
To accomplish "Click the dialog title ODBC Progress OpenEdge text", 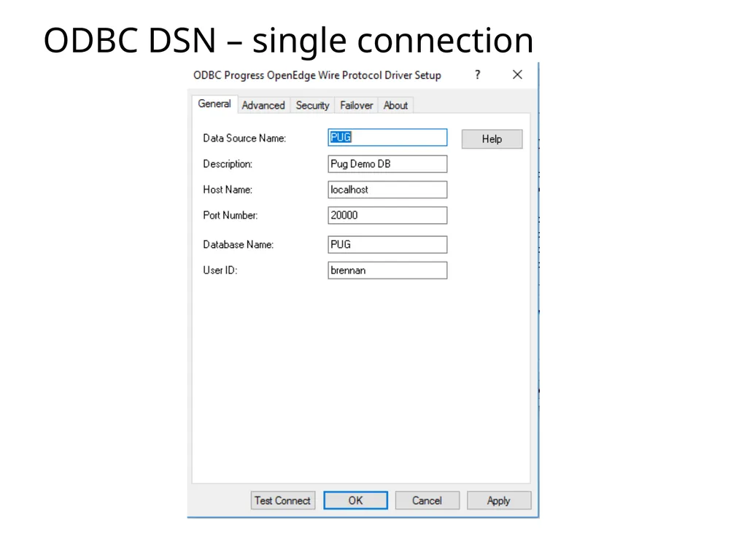I will point(317,75).
